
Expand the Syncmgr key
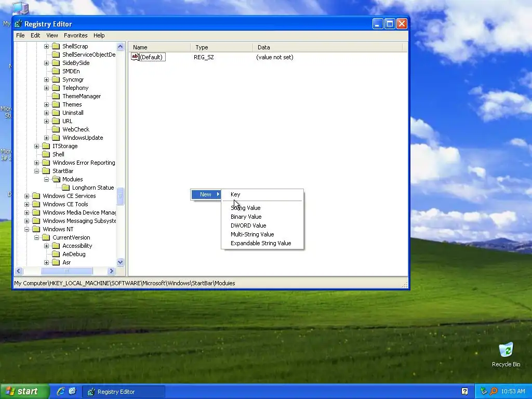(x=46, y=79)
